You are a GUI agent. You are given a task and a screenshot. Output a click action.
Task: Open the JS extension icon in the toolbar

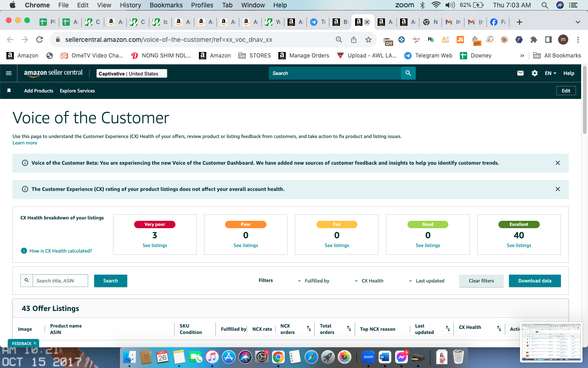(460, 40)
